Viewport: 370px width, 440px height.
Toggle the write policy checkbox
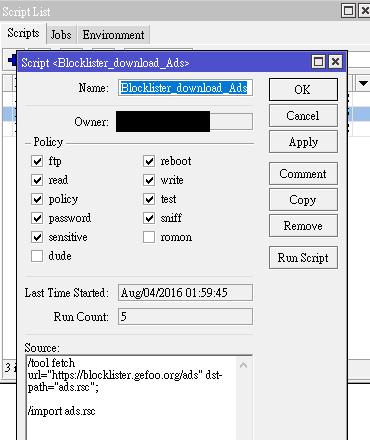(x=149, y=180)
